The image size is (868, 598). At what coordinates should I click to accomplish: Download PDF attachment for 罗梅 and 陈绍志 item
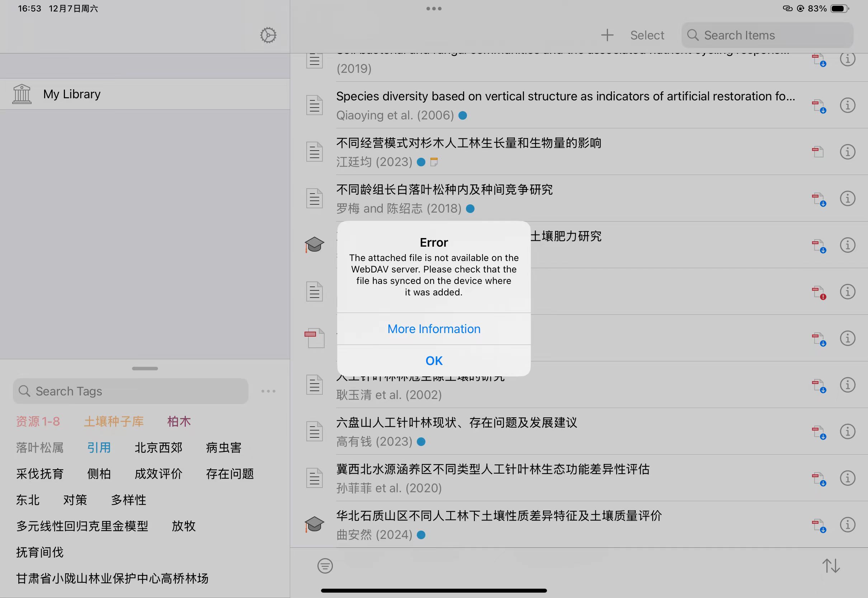(819, 199)
